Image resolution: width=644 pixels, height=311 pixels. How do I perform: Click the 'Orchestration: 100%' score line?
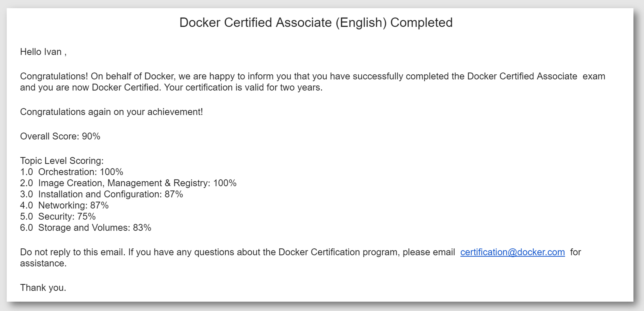(80, 172)
